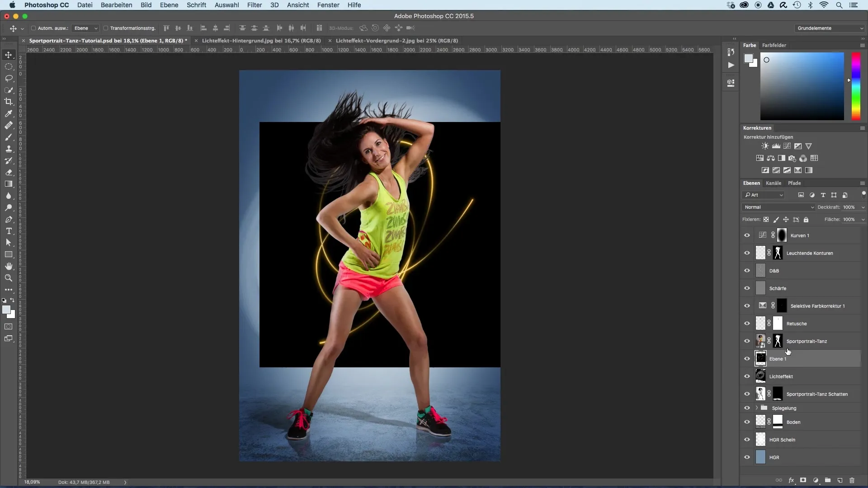Open the History panel icon
The width and height of the screenshot is (868, 488).
point(731,52)
